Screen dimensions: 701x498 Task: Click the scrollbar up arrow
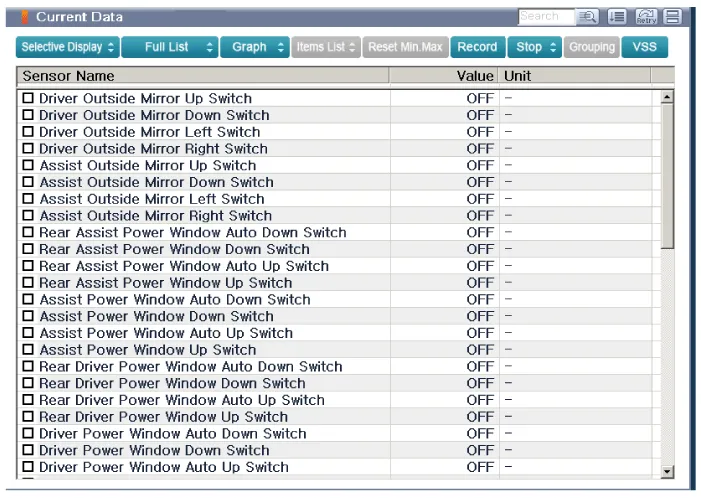pos(668,97)
